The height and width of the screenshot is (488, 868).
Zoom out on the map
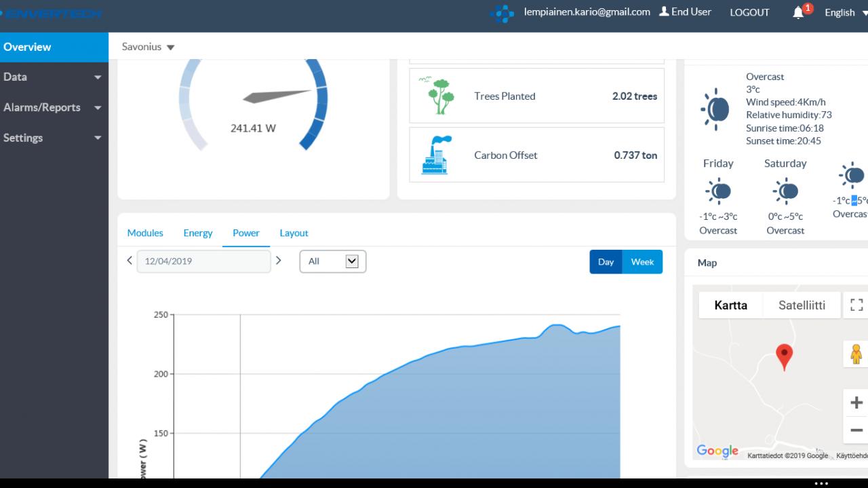[856, 430]
